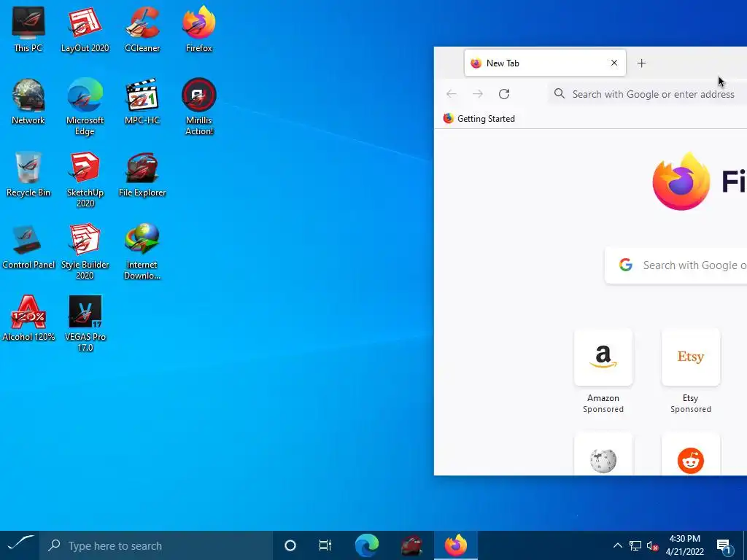Open Microsoft Edge from the taskbar
The height and width of the screenshot is (560, 747).
click(x=367, y=545)
